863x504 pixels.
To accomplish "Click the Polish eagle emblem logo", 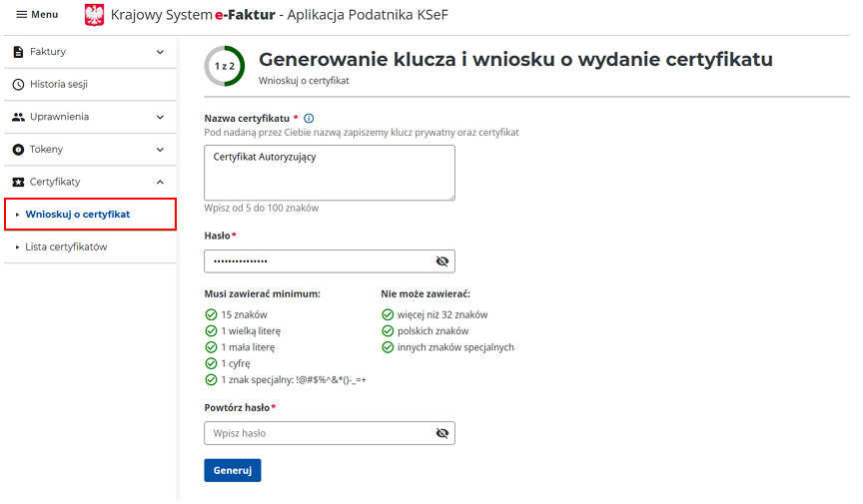I will tap(94, 15).
